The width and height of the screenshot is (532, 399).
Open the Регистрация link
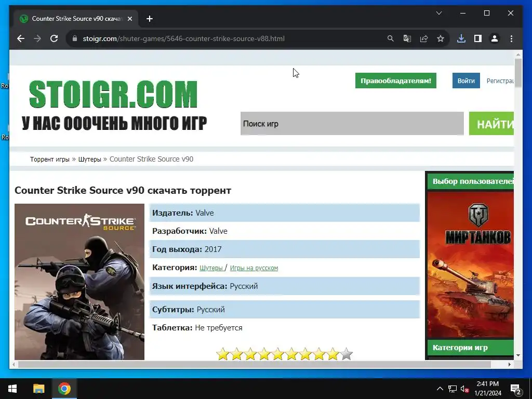(x=500, y=81)
